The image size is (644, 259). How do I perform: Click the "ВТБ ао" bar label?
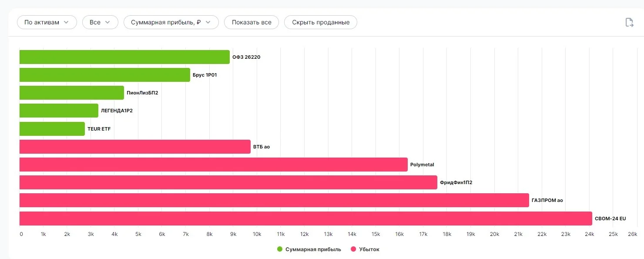[262, 147]
